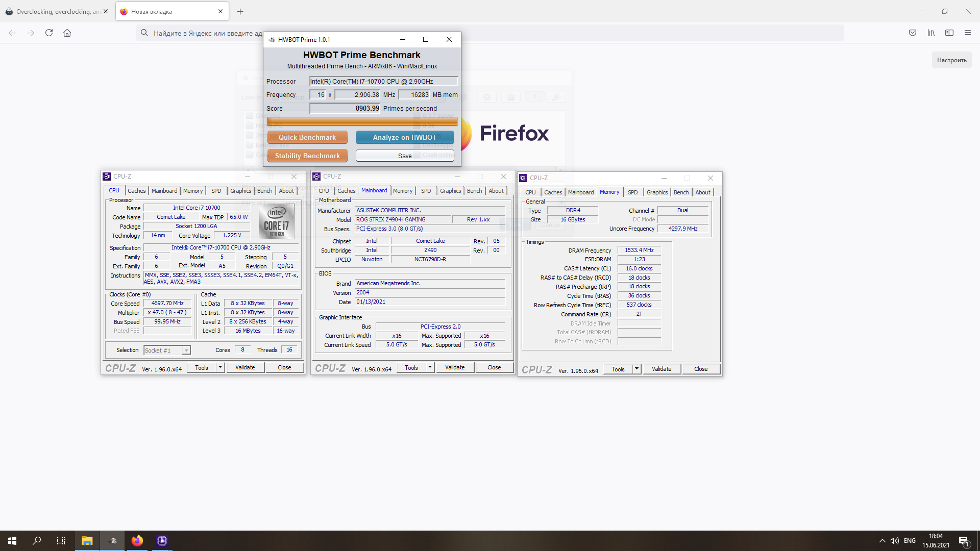Open Tools dropdown arrow in Mainboard CPU-Z
Screen dimensions: 980x551
tap(430, 367)
